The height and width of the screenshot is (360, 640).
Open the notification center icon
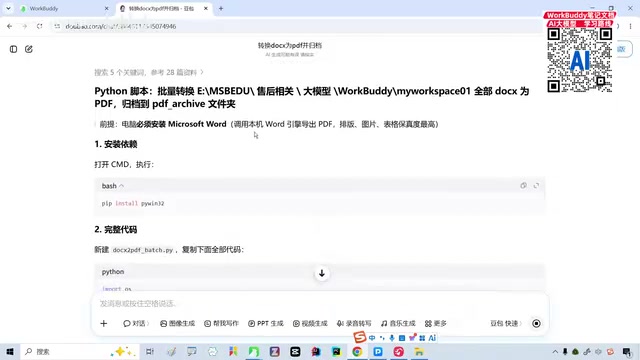(627, 352)
